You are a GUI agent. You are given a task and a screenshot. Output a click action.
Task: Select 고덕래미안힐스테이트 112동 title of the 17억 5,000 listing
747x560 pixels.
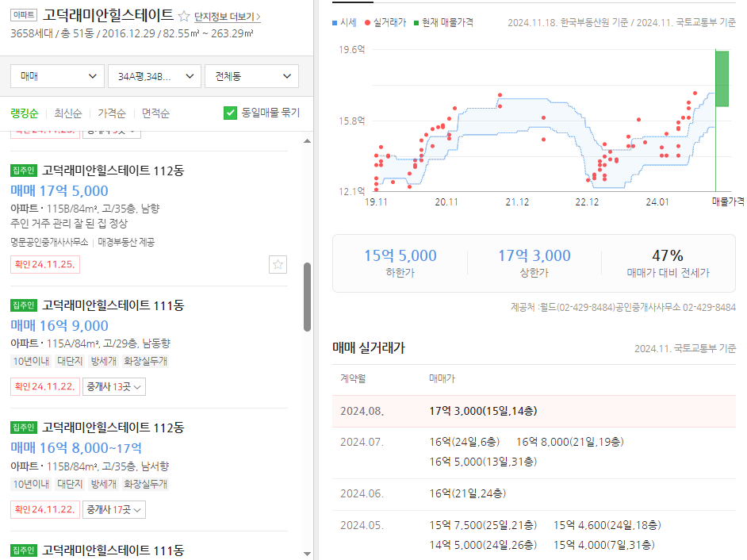[113, 171]
